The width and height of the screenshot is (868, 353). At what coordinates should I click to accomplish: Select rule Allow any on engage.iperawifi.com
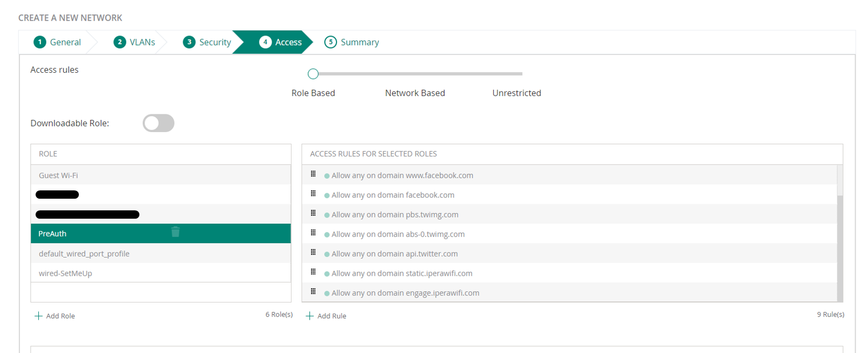point(569,292)
